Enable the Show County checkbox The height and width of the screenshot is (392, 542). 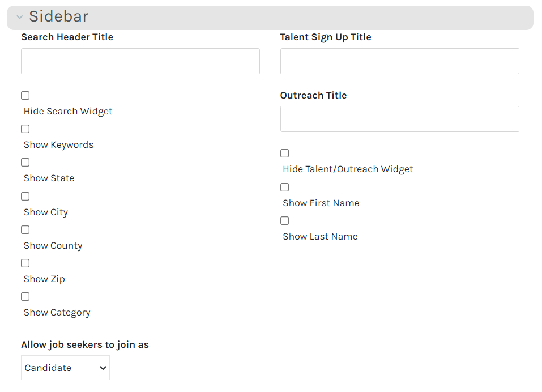(x=25, y=230)
